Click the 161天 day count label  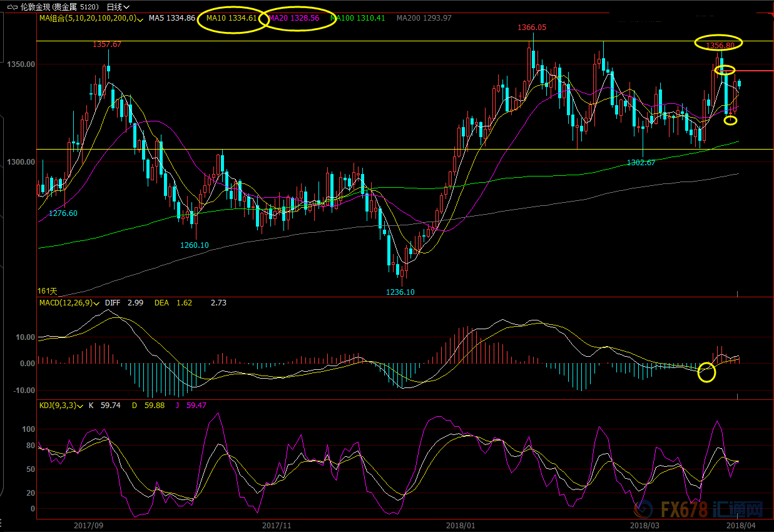48,291
